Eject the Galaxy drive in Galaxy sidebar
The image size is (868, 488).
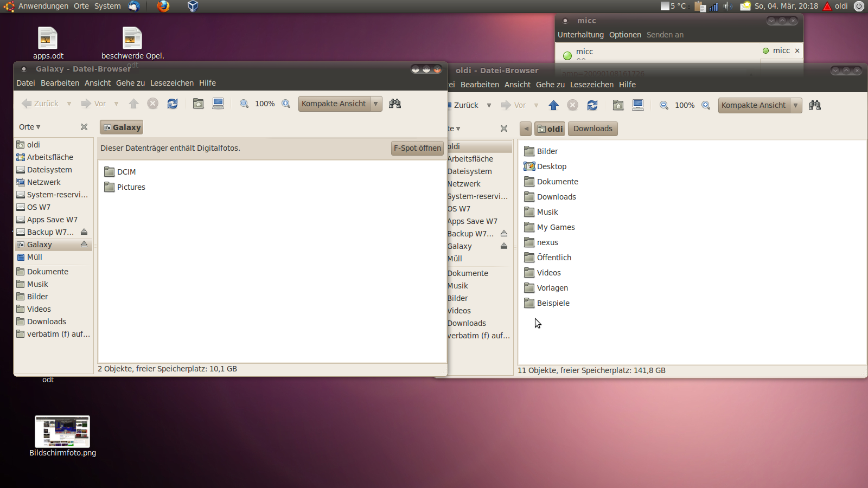[84, 245]
